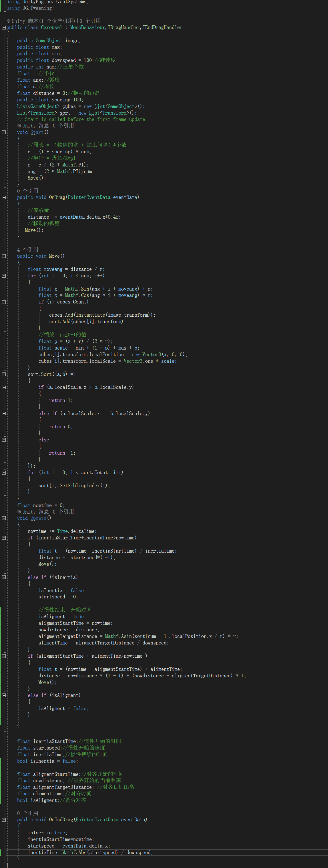Collapse the OnEndDrag method
The image size is (328, 868).
pos(4,819)
